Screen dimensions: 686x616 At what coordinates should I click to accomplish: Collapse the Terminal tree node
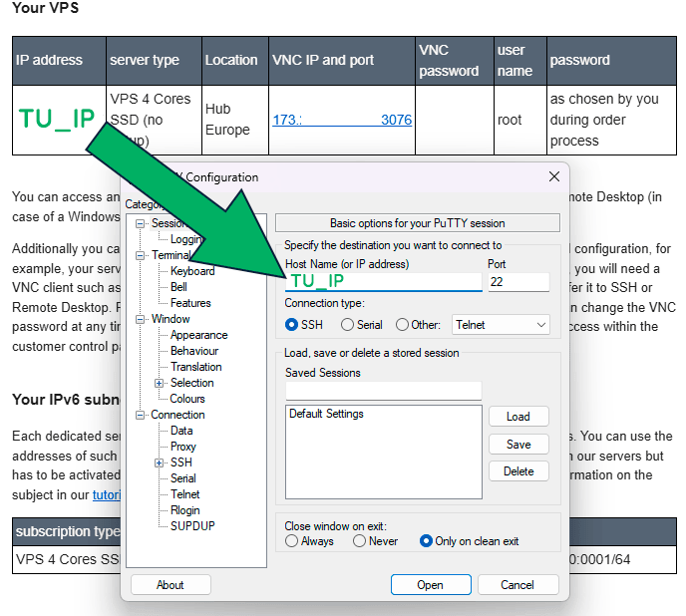click(x=140, y=255)
